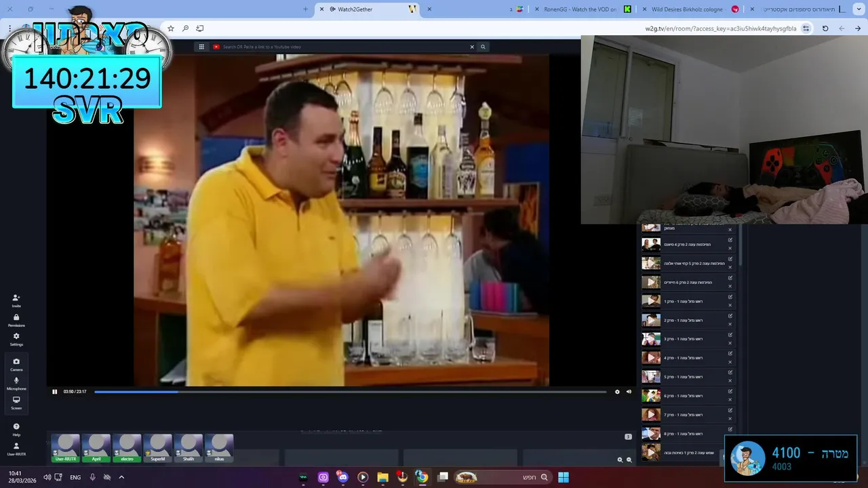Image resolution: width=868 pixels, height=488 pixels.
Task: Open the Discord taskbar icon
Action: (343, 477)
